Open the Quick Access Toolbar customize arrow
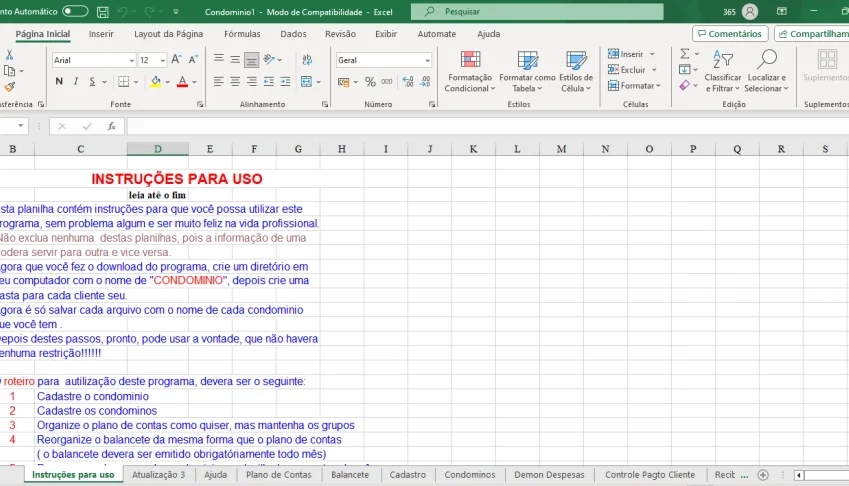 [176, 11]
